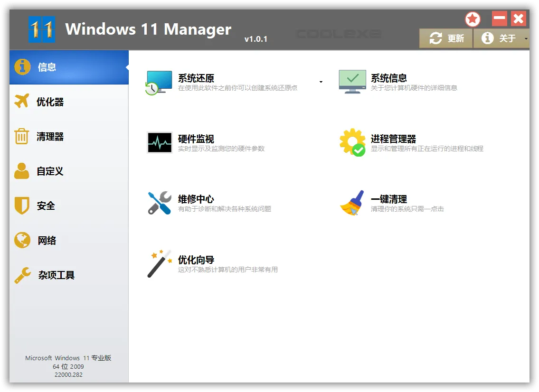
Task: Click the Microsoft Windows 11 专业版 text
Action: [68, 358]
